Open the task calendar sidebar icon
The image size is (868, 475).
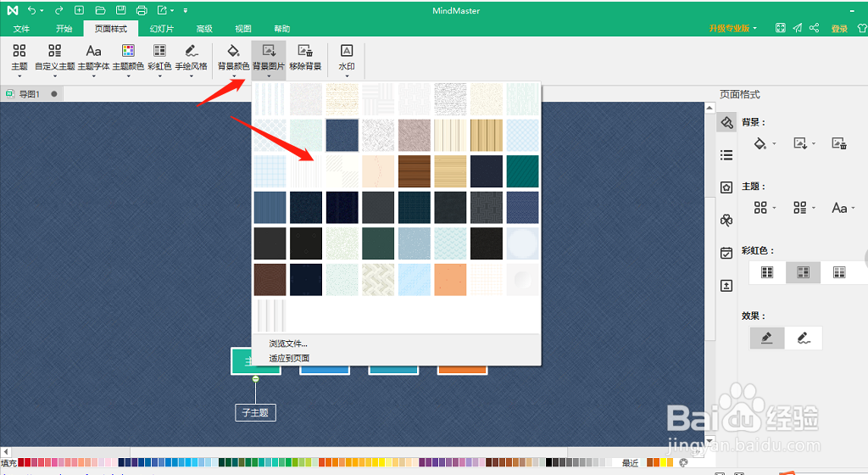726,253
